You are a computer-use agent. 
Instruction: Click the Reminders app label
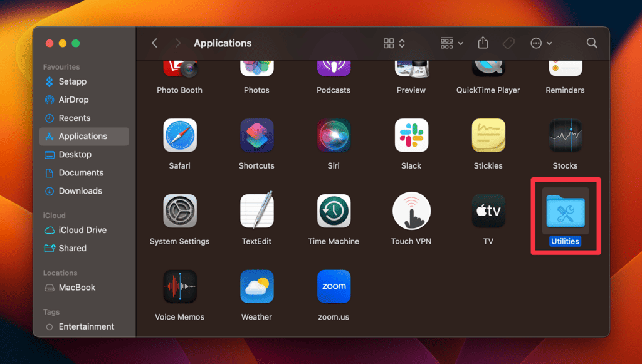point(565,90)
